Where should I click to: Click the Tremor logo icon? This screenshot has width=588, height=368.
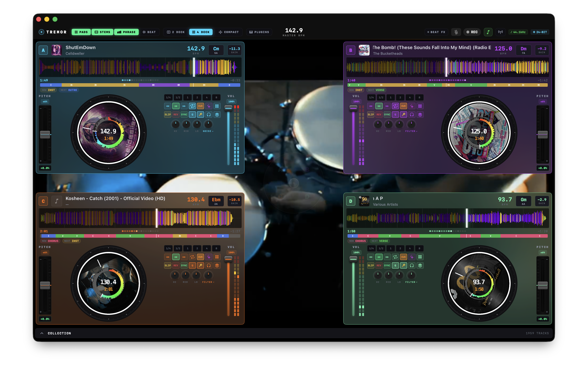pos(41,32)
